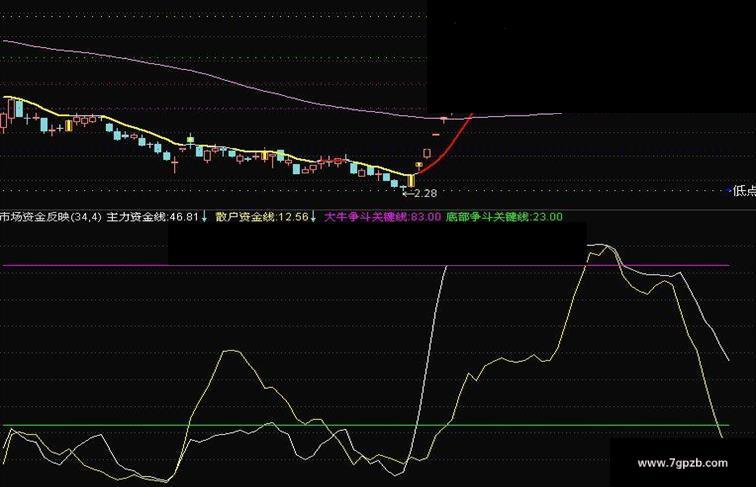Click the down arrow after 12.56
The image size is (756, 487).
point(313,217)
